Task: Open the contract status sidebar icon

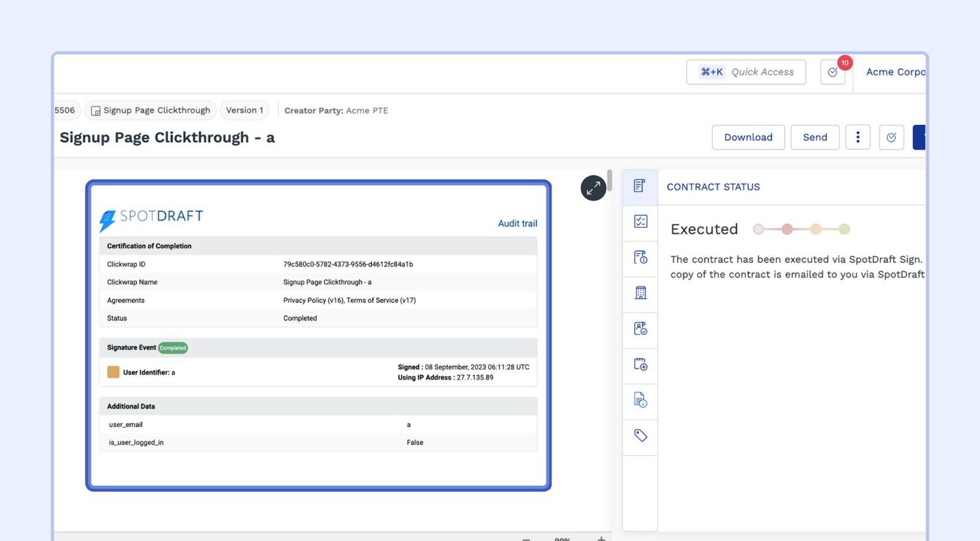Action: point(639,186)
